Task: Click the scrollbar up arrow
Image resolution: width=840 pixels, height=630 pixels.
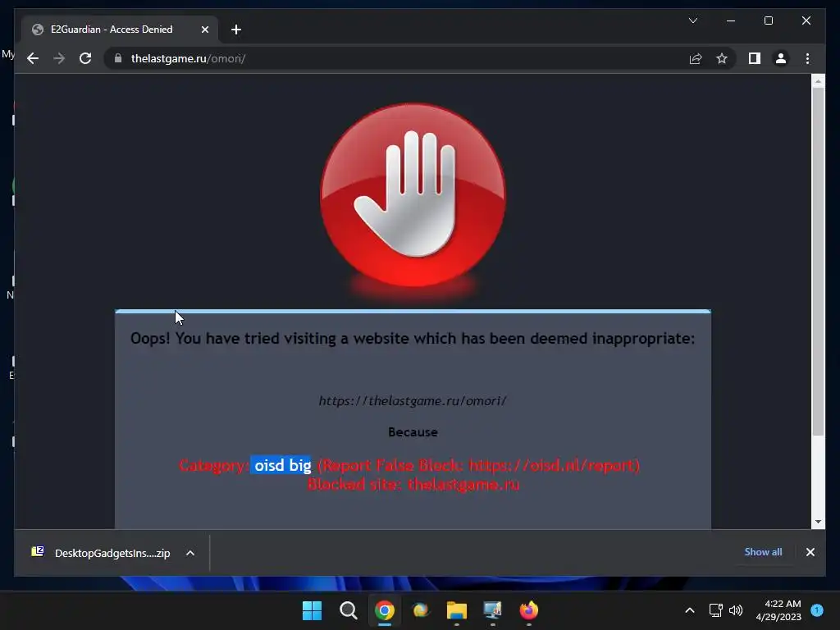Action: click(818, 81)
